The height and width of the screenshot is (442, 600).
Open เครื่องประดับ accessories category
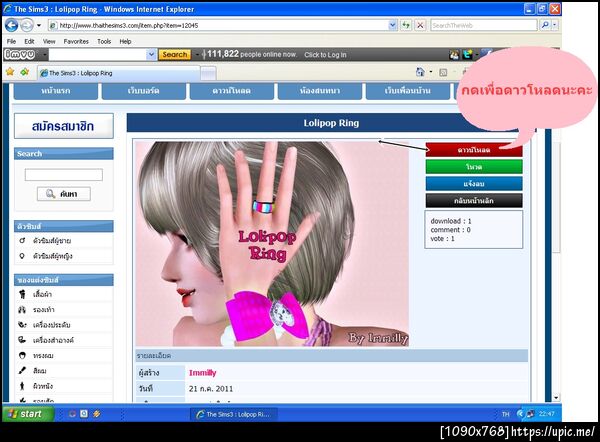51,325
